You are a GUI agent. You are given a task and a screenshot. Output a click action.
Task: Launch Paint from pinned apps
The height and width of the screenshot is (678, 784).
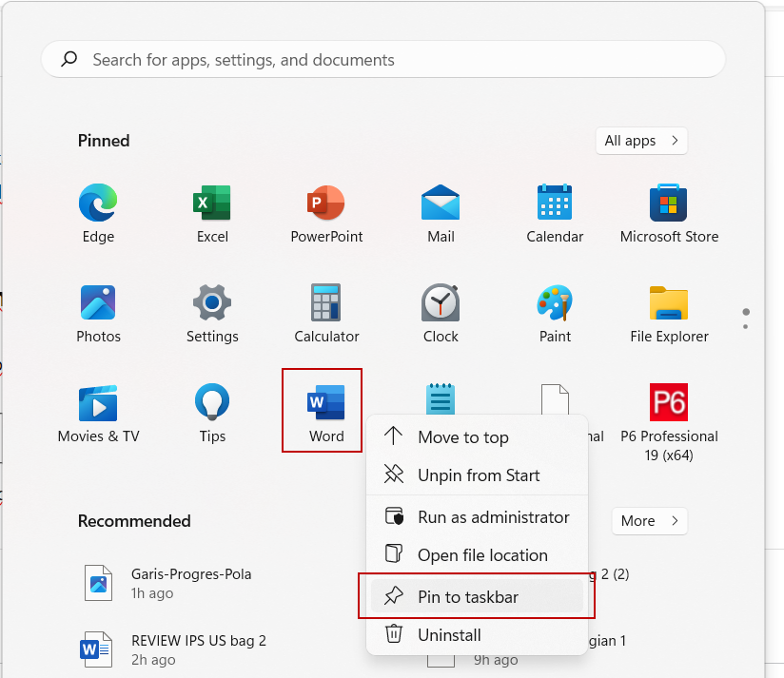pyautogui.click(x=555, y=313)
